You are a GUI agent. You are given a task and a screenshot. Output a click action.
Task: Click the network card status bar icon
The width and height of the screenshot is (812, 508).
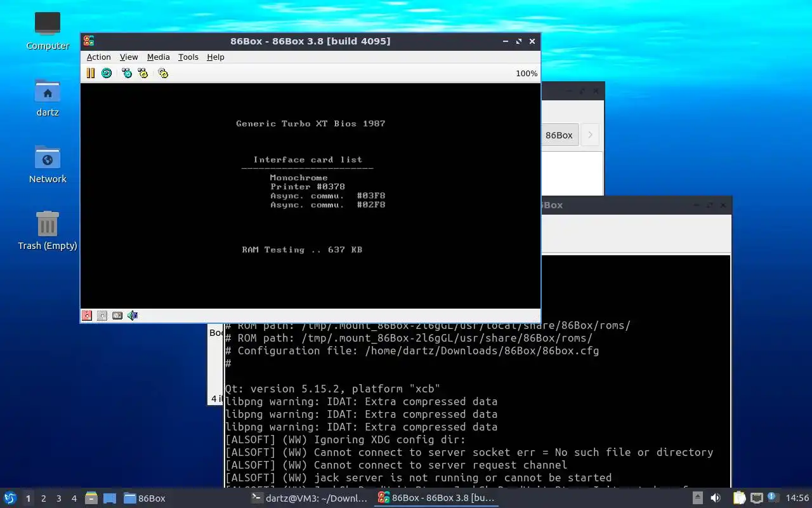coord(117,316)
